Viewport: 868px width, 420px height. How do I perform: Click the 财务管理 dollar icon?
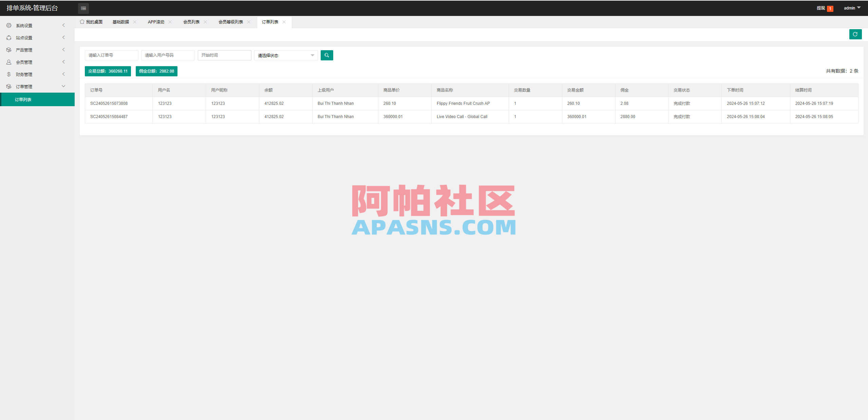9,74
